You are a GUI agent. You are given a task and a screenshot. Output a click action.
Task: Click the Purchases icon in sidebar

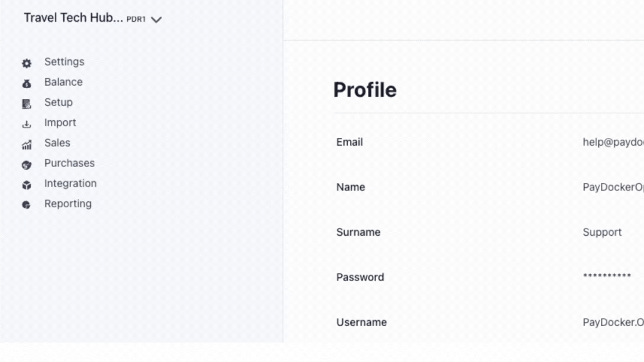point(26,163)
